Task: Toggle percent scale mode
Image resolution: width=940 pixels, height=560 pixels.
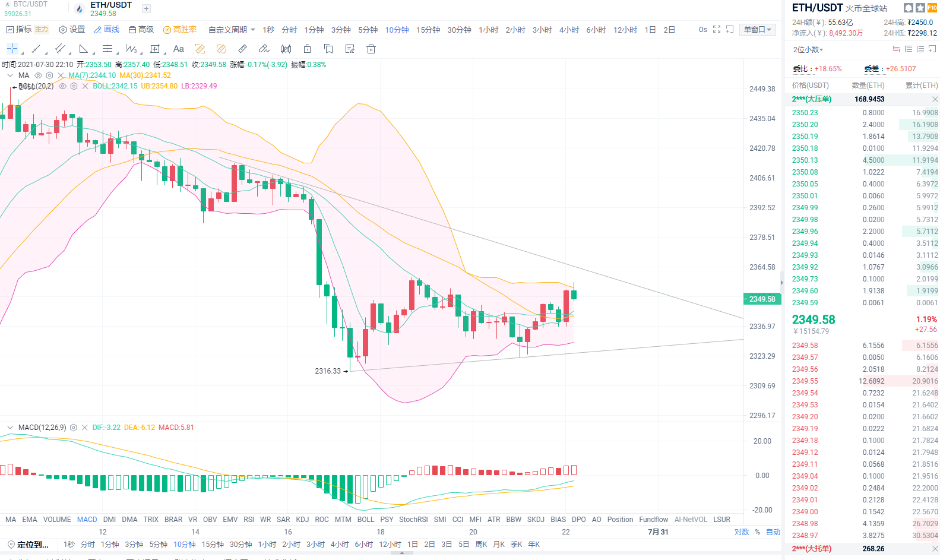Action: click(758, 532)
